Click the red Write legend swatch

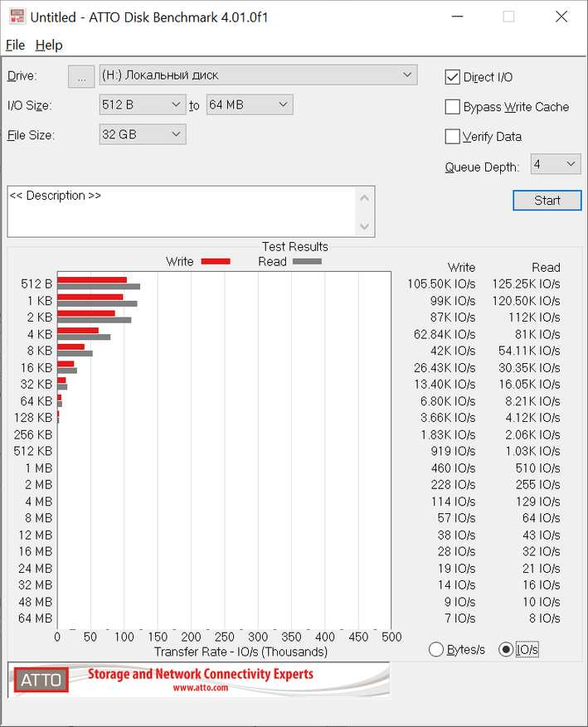tap(215, 261)
